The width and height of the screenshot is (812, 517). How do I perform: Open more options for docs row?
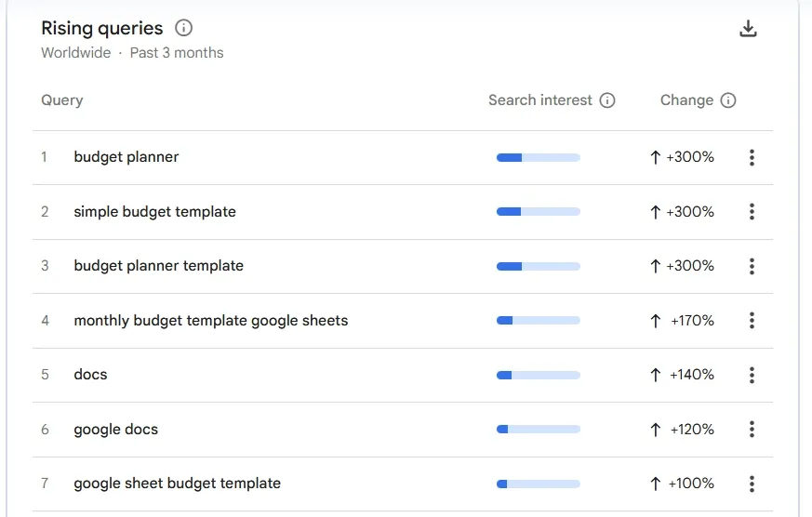pos(752,375)
